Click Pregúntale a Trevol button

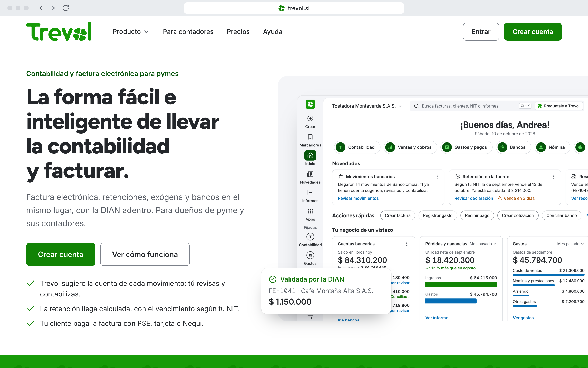click(559, 106)
